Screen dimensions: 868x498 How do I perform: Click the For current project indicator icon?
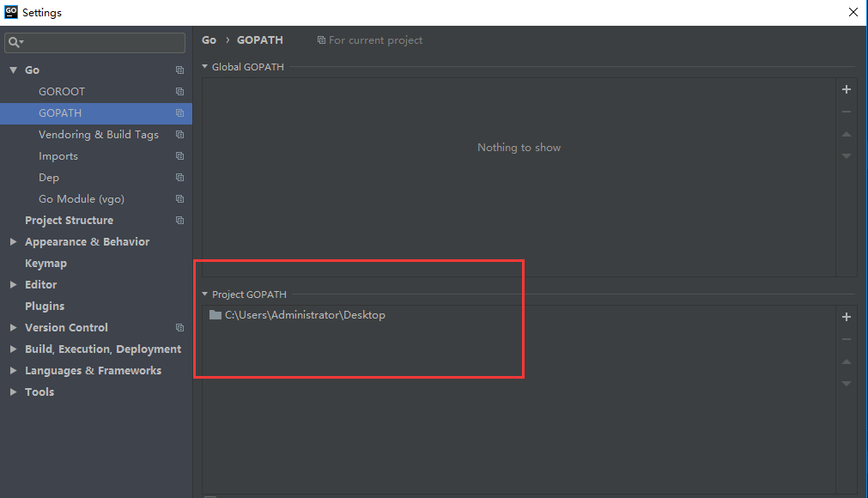point(321,39)
